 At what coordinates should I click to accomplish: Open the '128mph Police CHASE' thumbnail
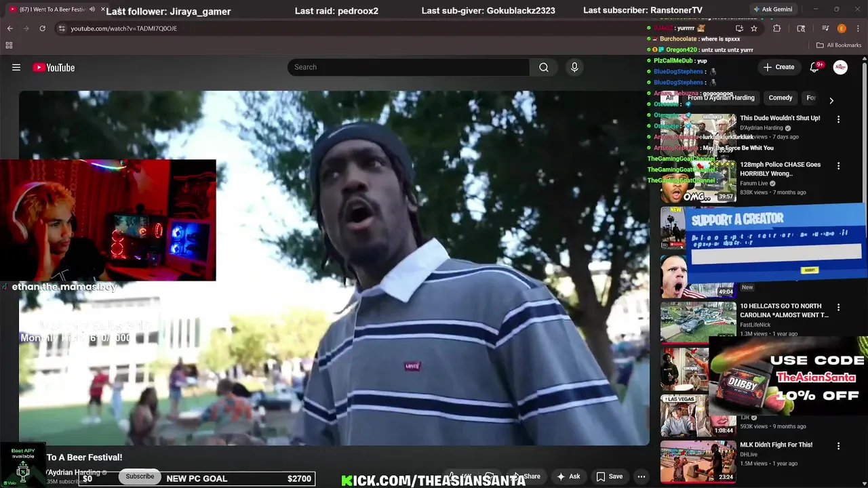(698, 182)
